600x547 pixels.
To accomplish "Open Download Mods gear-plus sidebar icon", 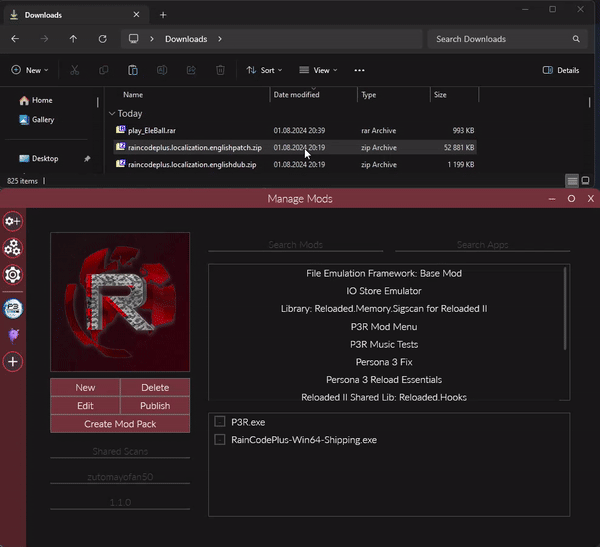I will click(13, 221).
